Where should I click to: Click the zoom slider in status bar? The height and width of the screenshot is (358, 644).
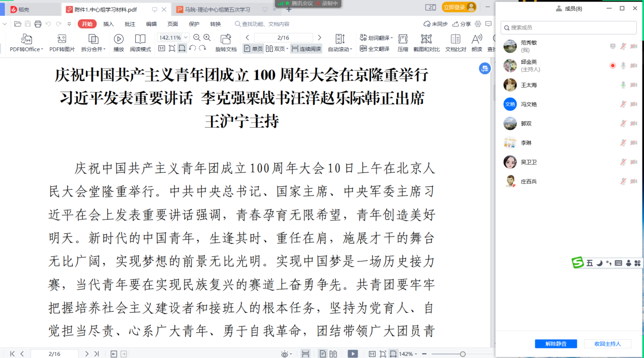462,354
